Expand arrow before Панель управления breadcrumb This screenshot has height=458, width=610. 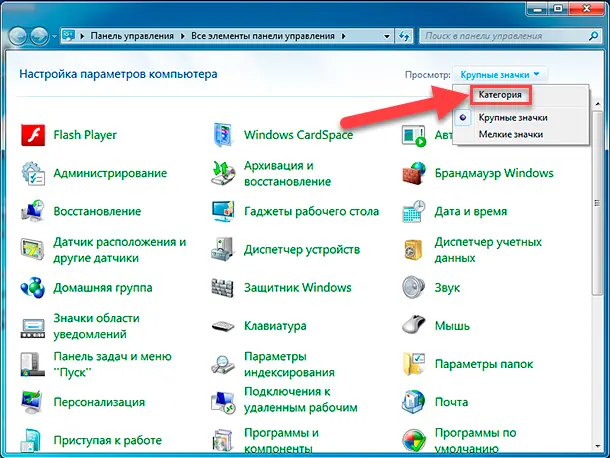[x=82, y=36]
